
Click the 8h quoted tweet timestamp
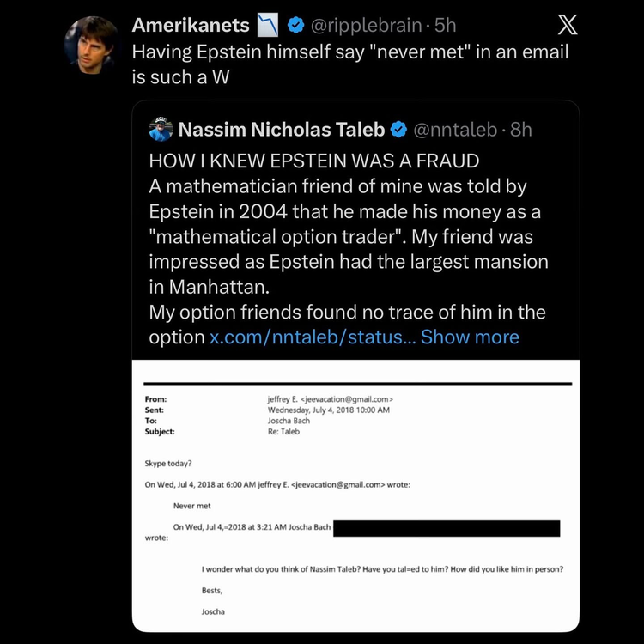[x=521, y=130]
